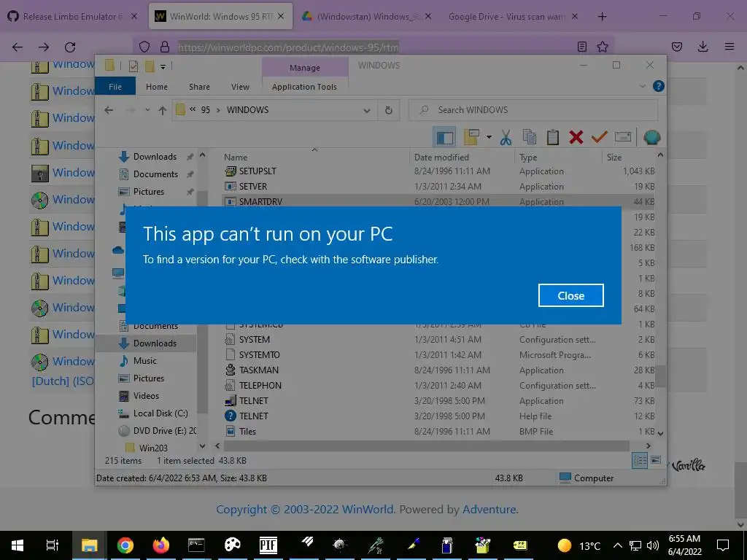Click the folder options icon in Explorer toolbar
Image resolution: width=747 pixels, height=560 pixels.
point(471,137)
